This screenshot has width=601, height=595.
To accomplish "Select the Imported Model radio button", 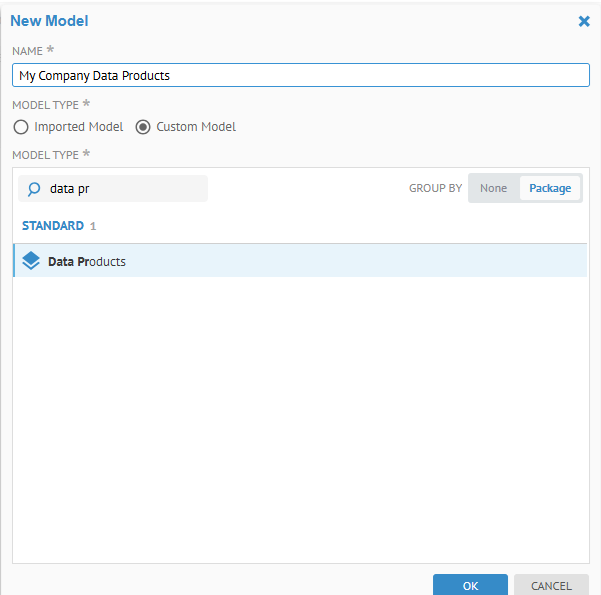I will [x=21, y=127].
